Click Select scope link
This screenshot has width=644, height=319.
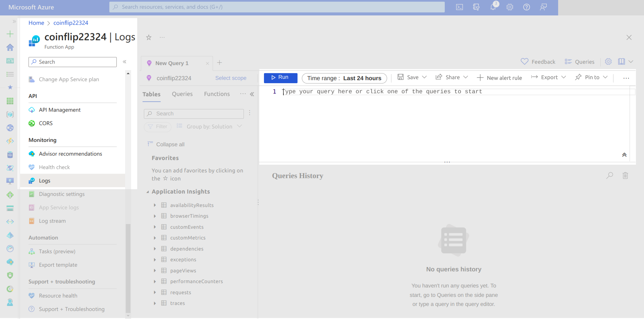coord(230,78)
